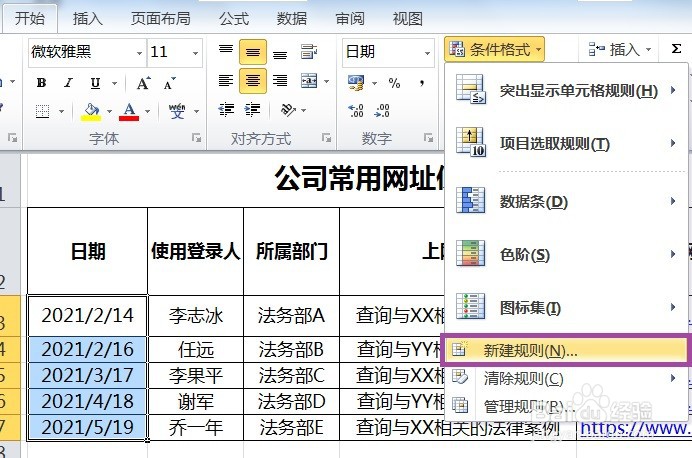Viewport: 692px width, 458px height.
Task: Decrease decimal places
Action: [x=382, y=110]
